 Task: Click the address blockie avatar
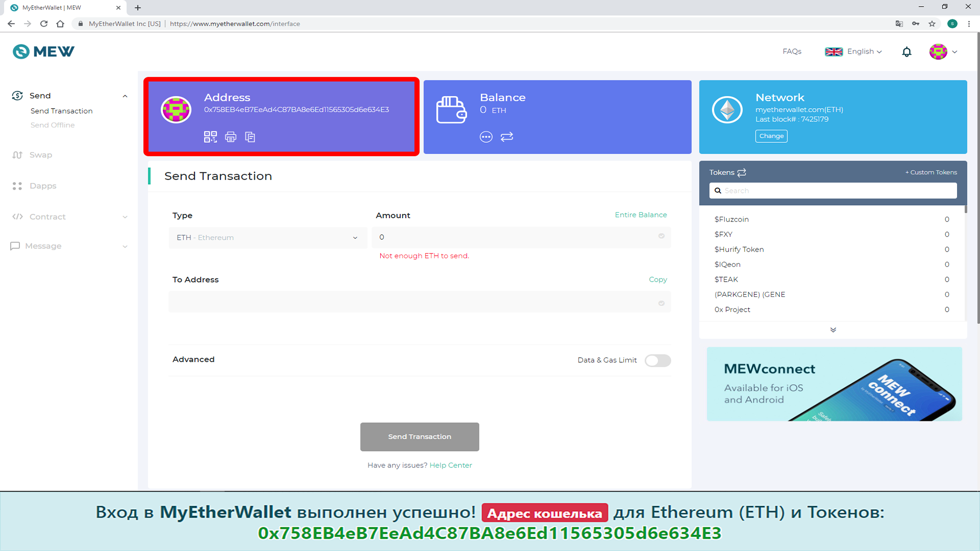[x=176, y=109]
